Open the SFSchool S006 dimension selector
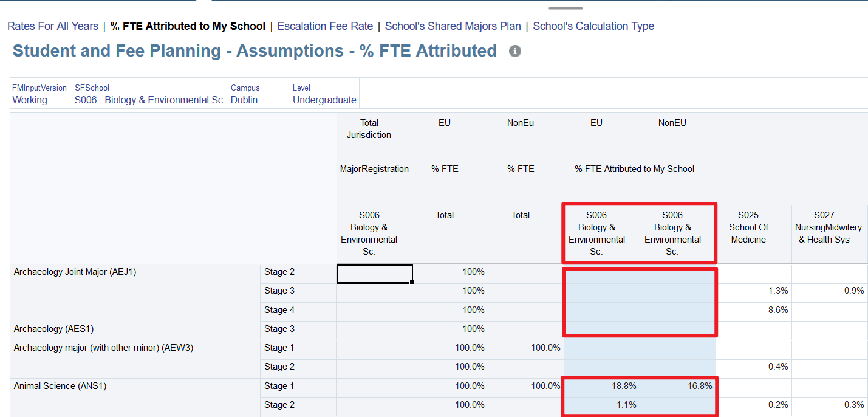This screenshot has width=868, height=417. click(149, 100)
